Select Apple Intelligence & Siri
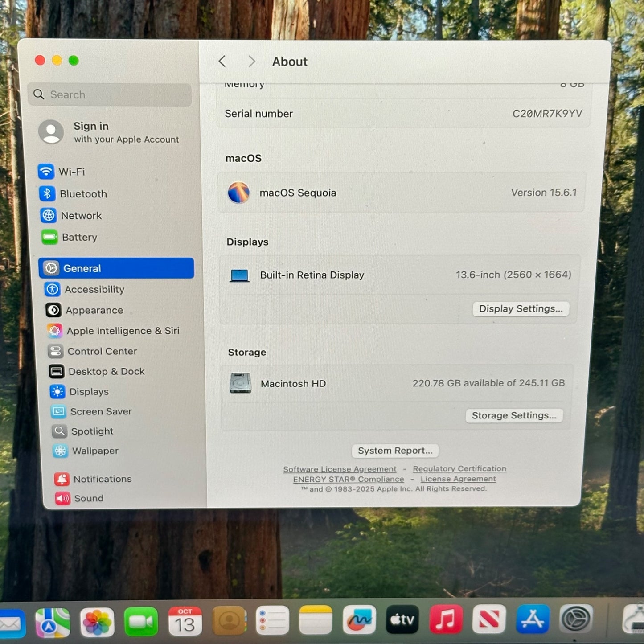The width and height of the screenshot is (644, 644). [x=123, y=331]
